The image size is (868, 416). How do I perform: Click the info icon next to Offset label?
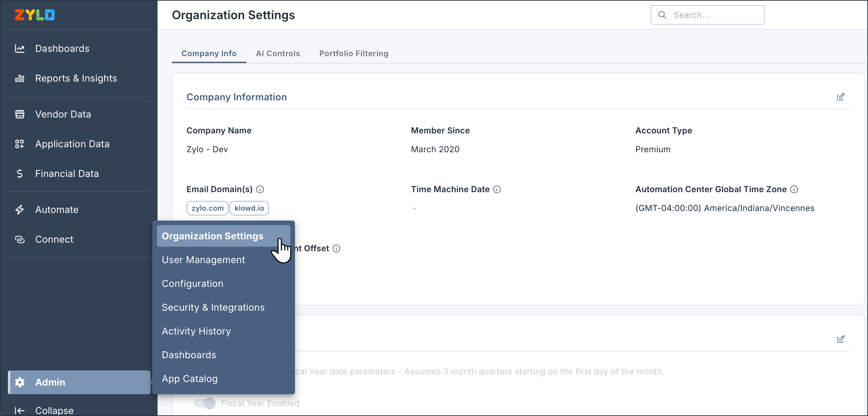336,248
